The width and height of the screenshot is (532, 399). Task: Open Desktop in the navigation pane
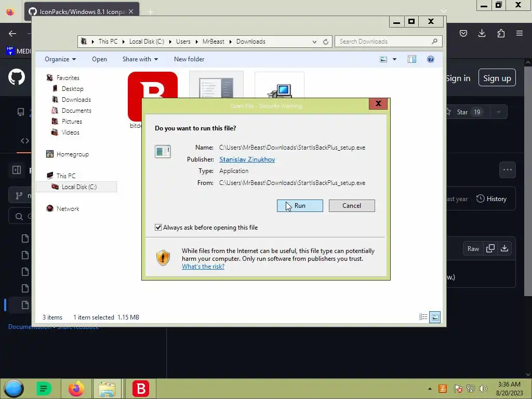coord(73,88)
